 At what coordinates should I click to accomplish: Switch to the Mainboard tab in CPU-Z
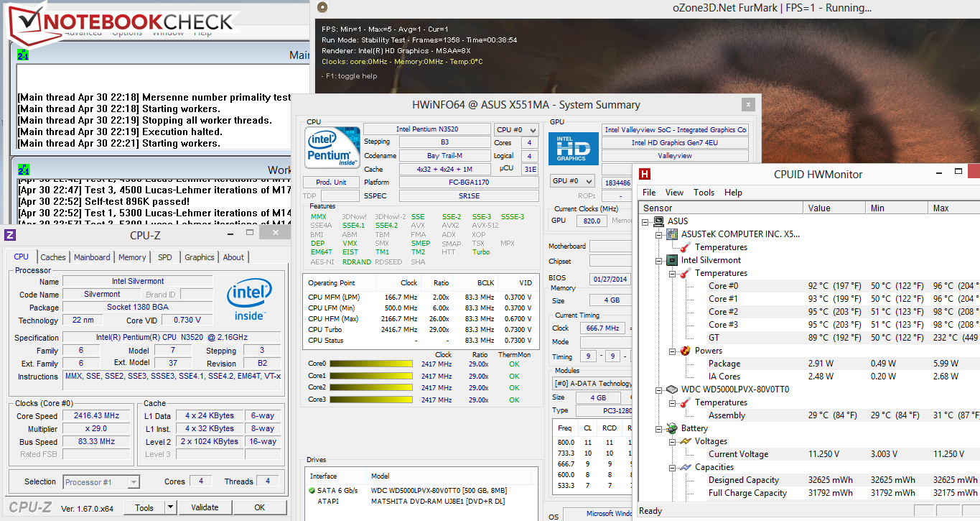point(92,257)
